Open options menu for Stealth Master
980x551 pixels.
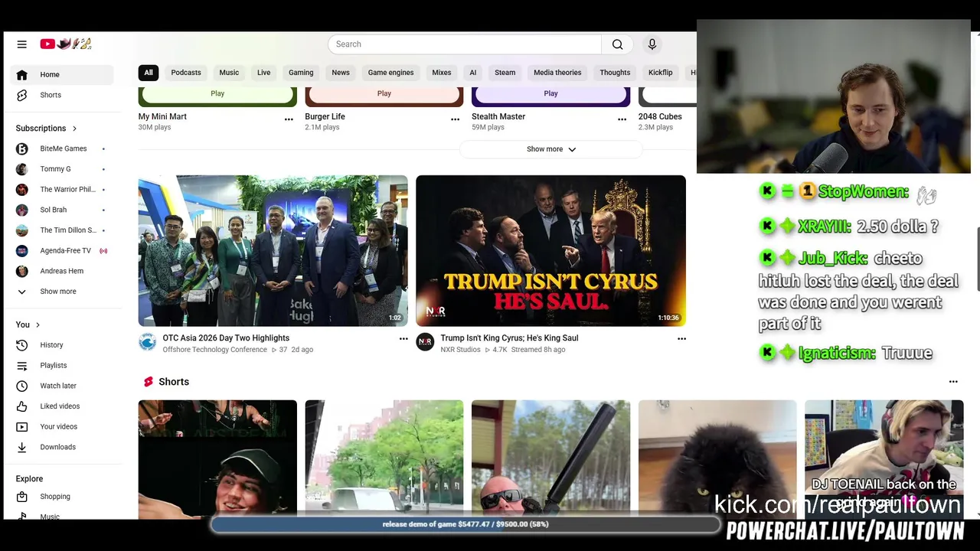click(622, 119)
